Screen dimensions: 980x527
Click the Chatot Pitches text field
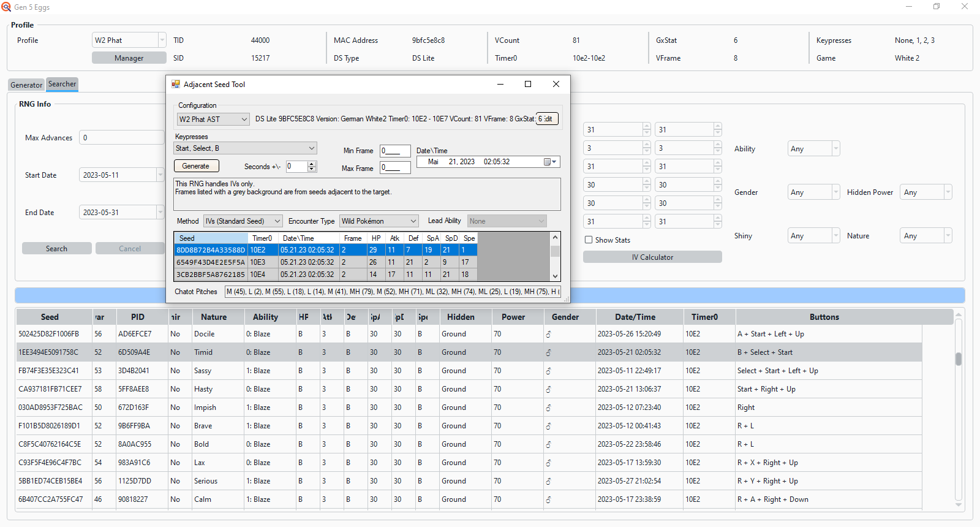click(x=393, y=292)
